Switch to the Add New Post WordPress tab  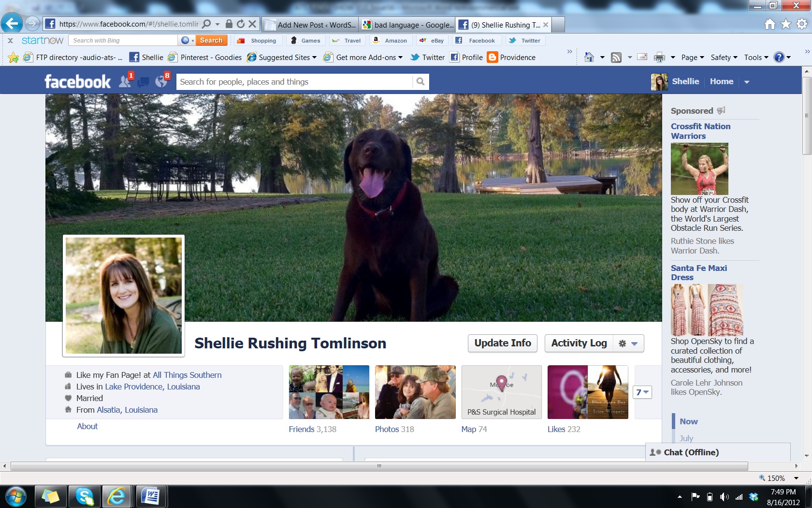click(x=311, y=25)
